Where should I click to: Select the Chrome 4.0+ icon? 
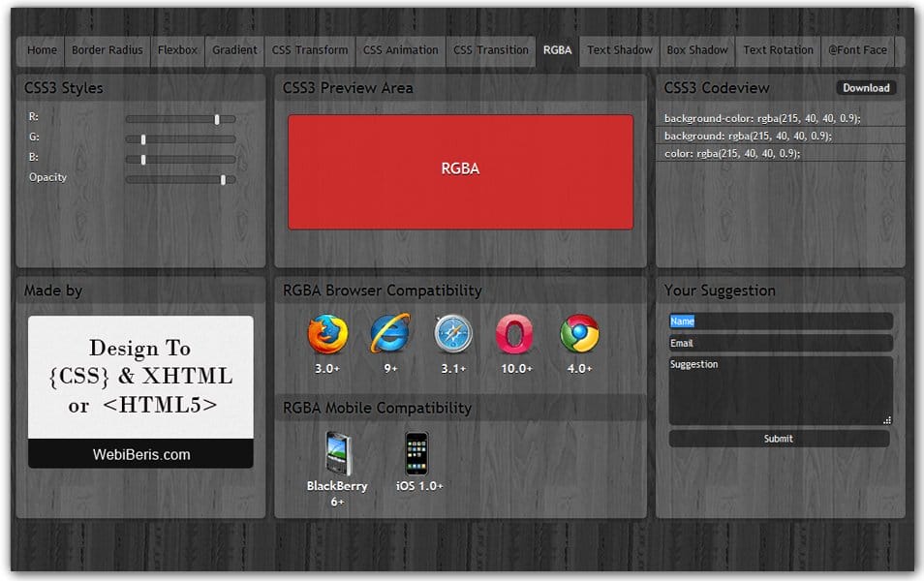pos(578,332)
